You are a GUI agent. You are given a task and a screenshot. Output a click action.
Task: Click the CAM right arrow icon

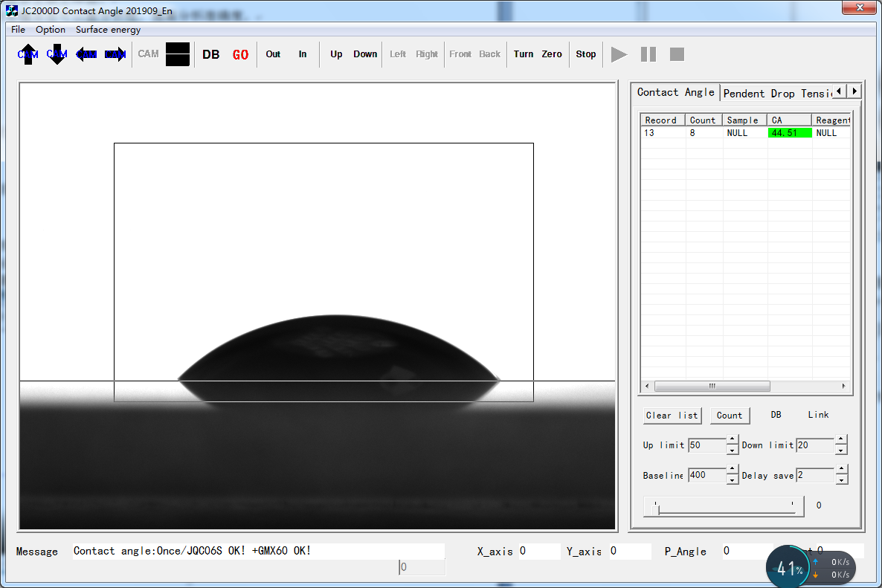click(115, 54)
